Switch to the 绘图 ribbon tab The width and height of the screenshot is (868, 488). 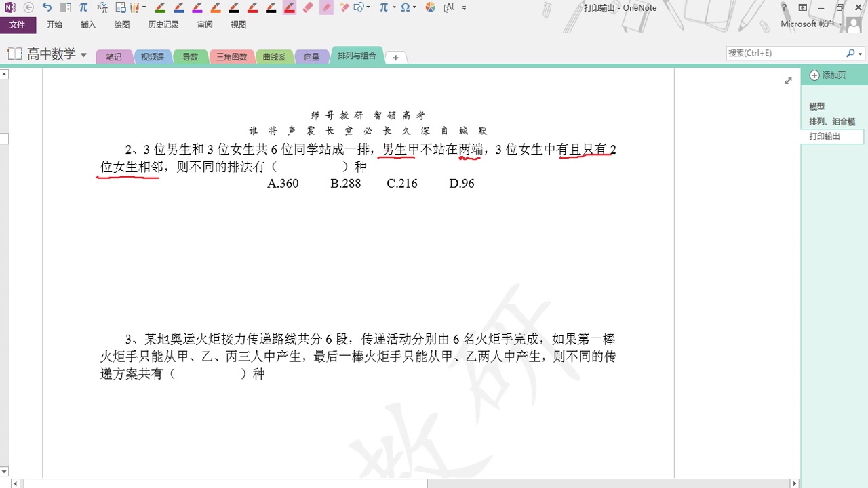(x=122, y=24)
